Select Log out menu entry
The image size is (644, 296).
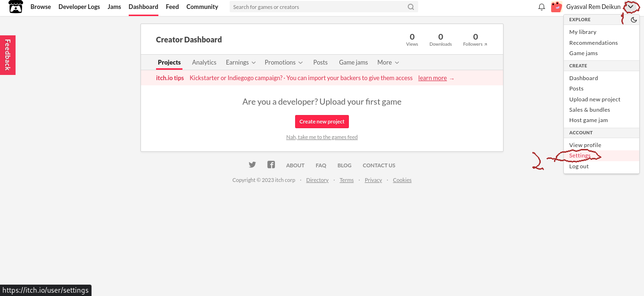coord(579,166)
